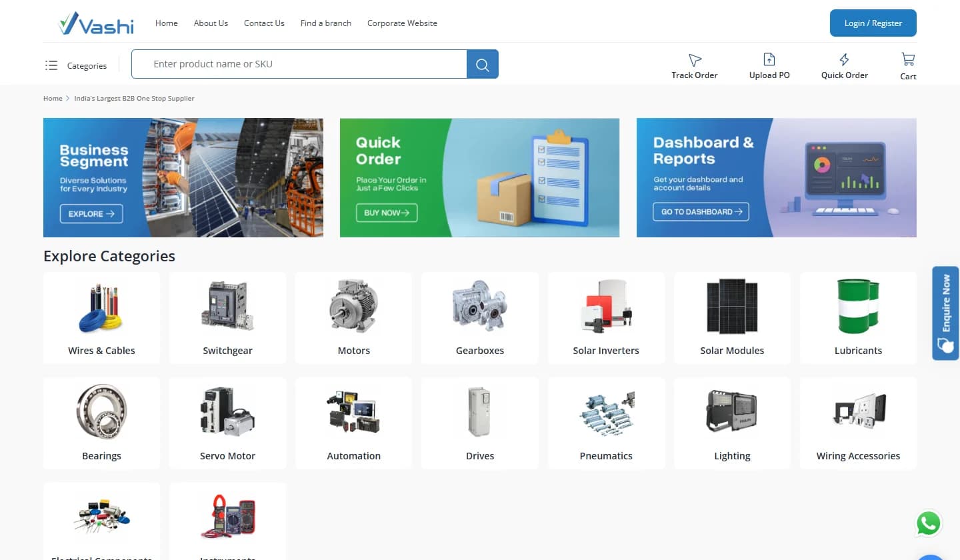Viewport: 960px width, 560px height.
Task: Open the Solar Modules category
Action: coord(732,318)
